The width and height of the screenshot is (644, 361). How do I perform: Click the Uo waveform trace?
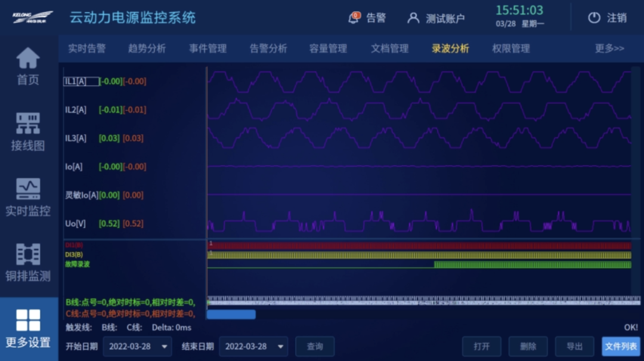click(419, 221)
